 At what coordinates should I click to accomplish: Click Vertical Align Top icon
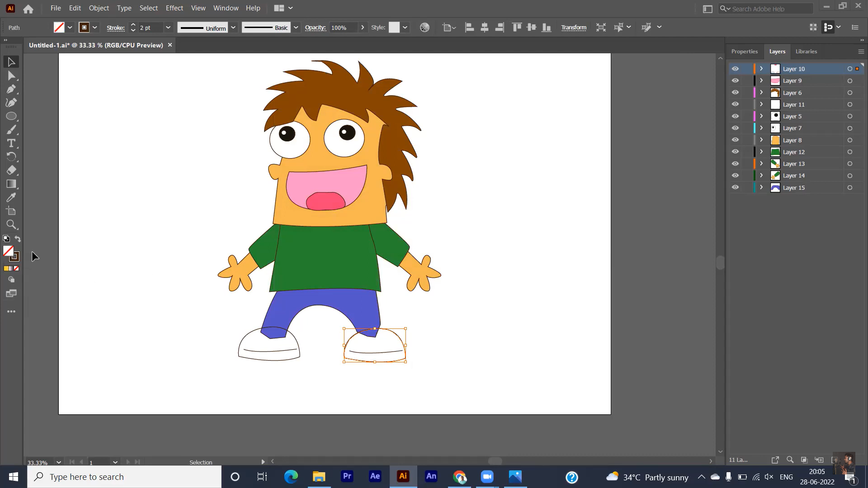tap(517, 28)
